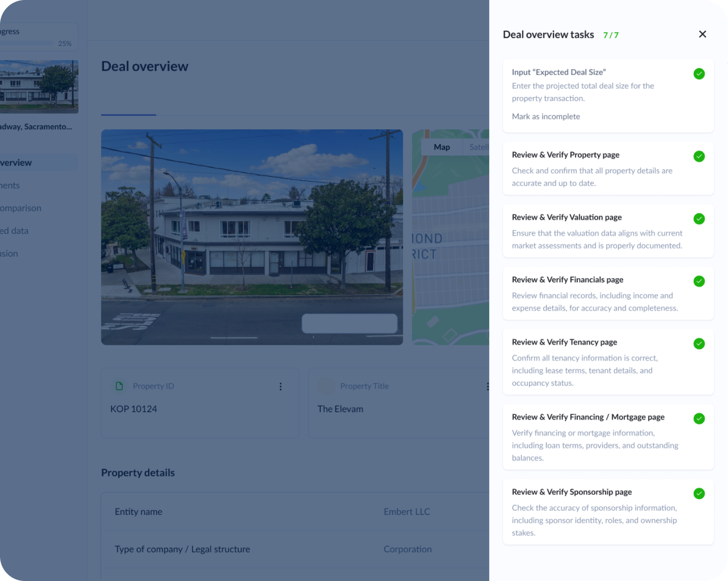Open the sidebar item ending in 'sion'
728x581 pixels.
pos(9,254)
